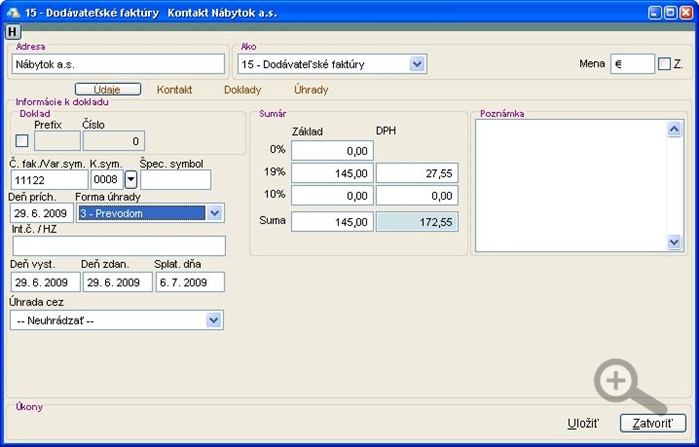Click the Int.č. / HZ field
The width and height of the screenshot is (699, 447).
click(x=119, y=246)
